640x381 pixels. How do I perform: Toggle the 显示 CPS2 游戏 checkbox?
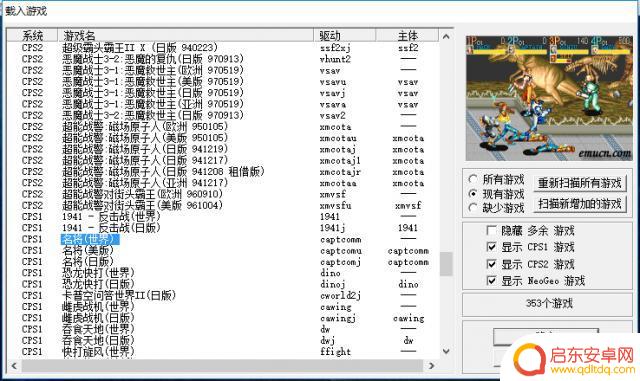pos(492,264)
